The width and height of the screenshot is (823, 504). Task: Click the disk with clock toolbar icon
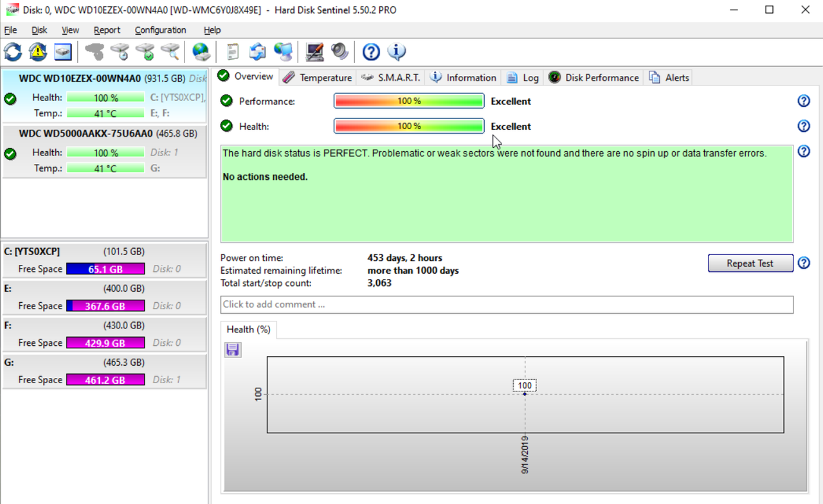click(x=120, y=52)
